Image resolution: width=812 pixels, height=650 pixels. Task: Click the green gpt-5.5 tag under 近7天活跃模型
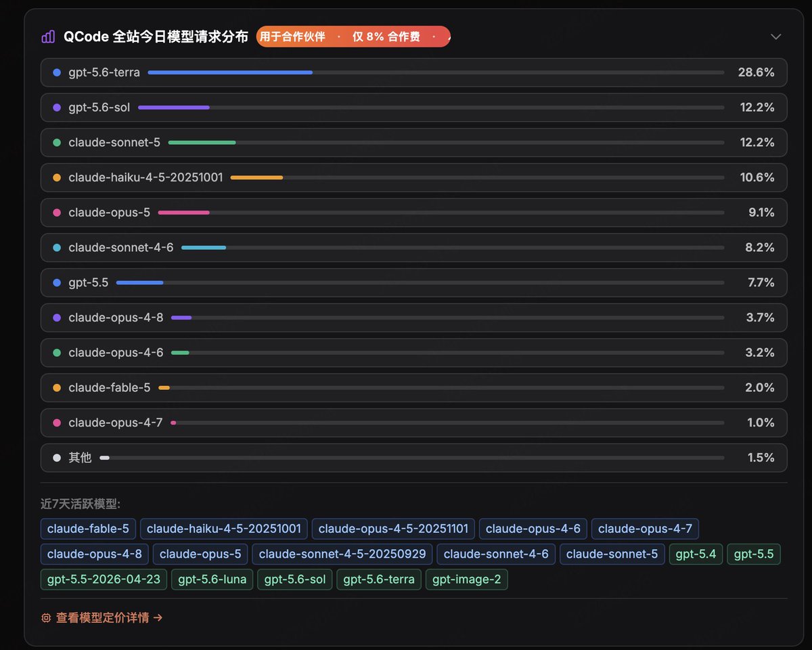point(754,554)
